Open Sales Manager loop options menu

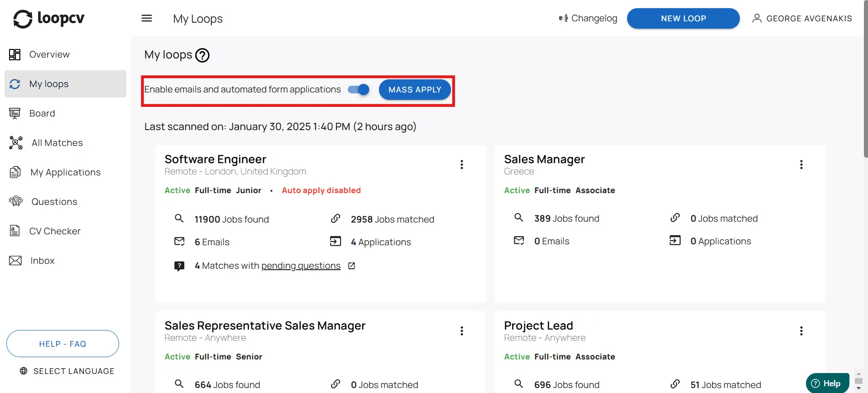[801, 165]
